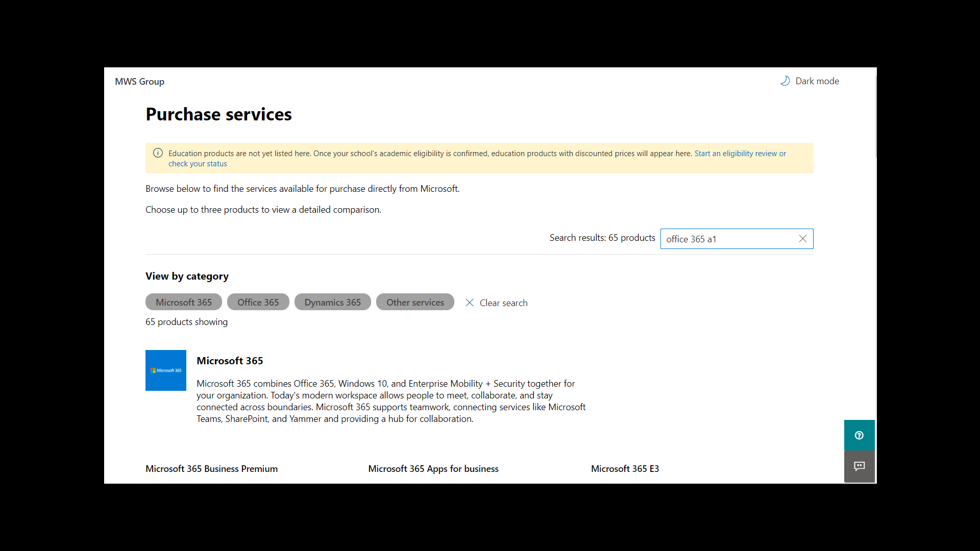Open the feedback chat icon button
980x551 pixels.
[860, 466]
